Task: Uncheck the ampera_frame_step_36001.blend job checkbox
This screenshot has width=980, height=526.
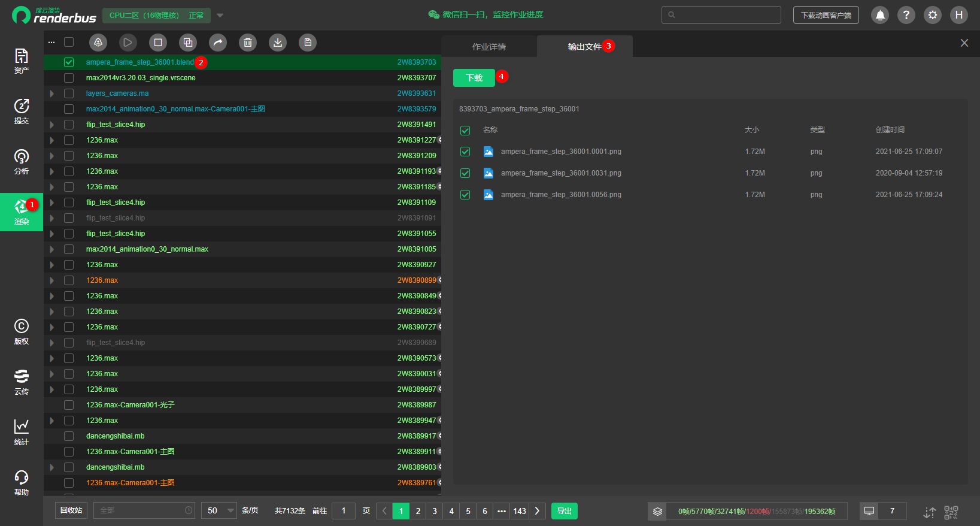Action: [69, 62]
